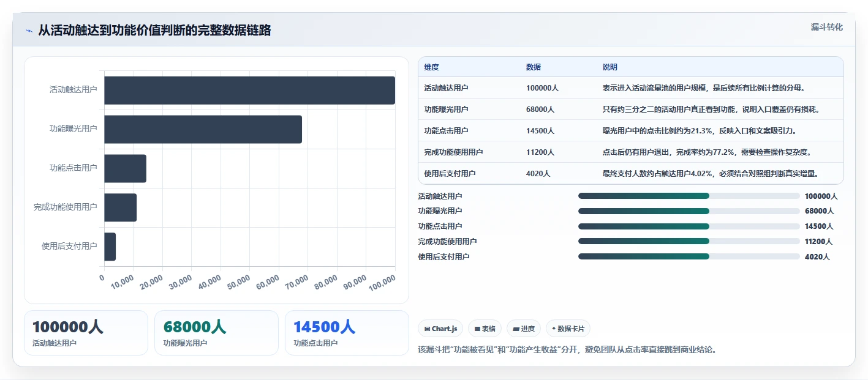868x380 pixels.
Task: Click the 10,000 x-axis tick label
Action: pos(123,281)
